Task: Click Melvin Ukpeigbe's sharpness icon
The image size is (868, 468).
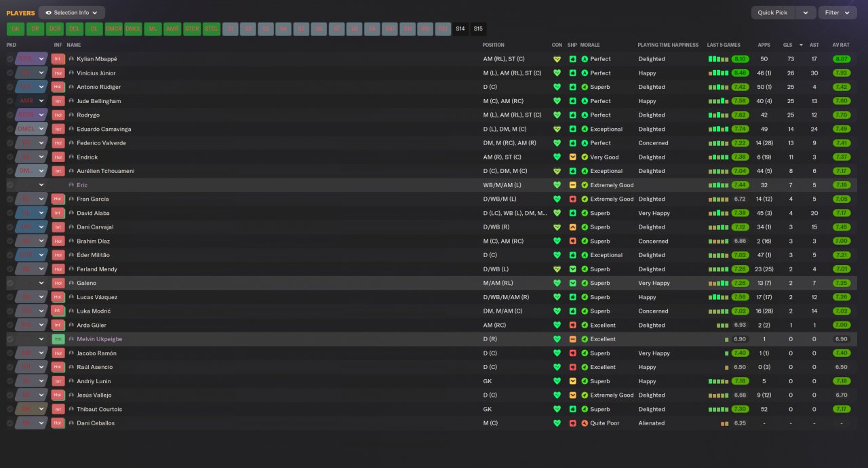Action: 572,339
